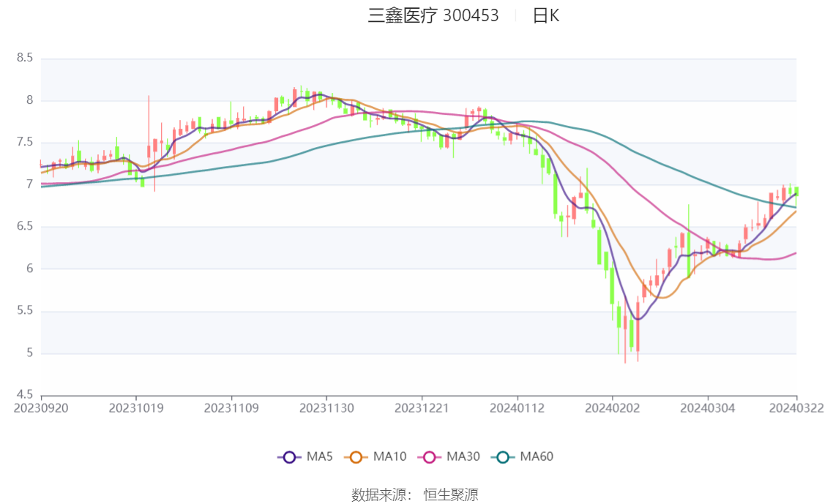
Task: Click the 日K label in title
Action: tap(546, 15)
